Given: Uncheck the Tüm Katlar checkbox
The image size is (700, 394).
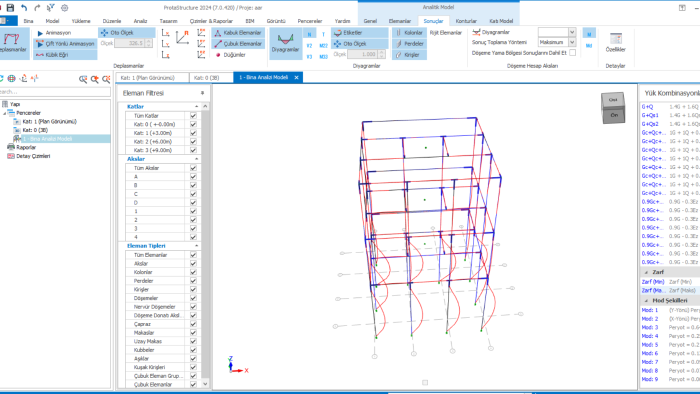Looking at the screenshot, I should coord(193,116).
